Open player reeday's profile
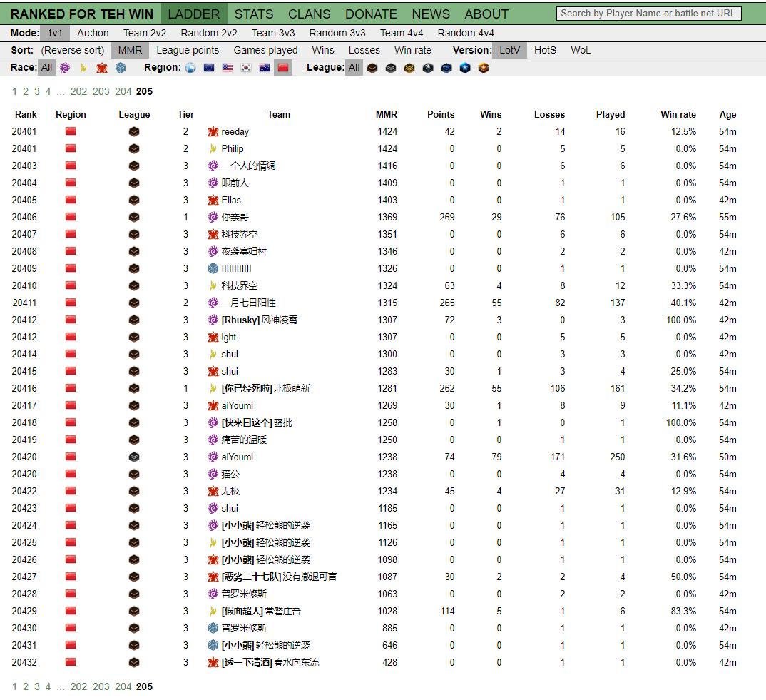 (x=235, y=131)
